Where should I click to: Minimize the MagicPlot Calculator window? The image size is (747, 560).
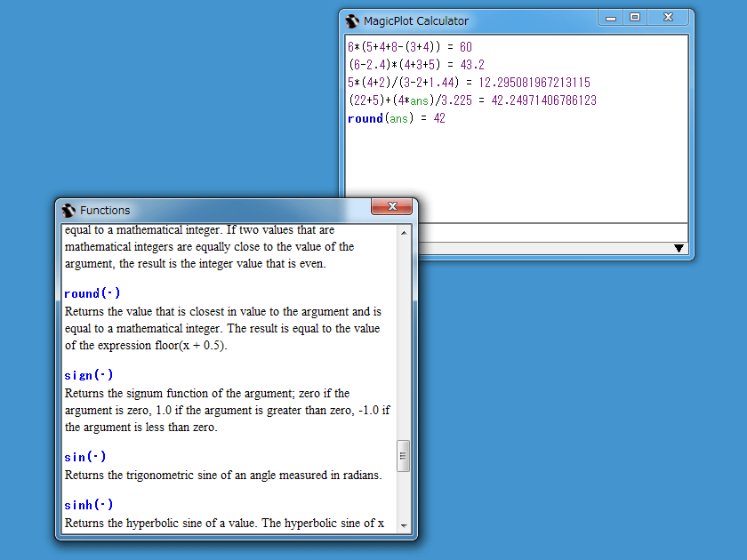point(611,18)
